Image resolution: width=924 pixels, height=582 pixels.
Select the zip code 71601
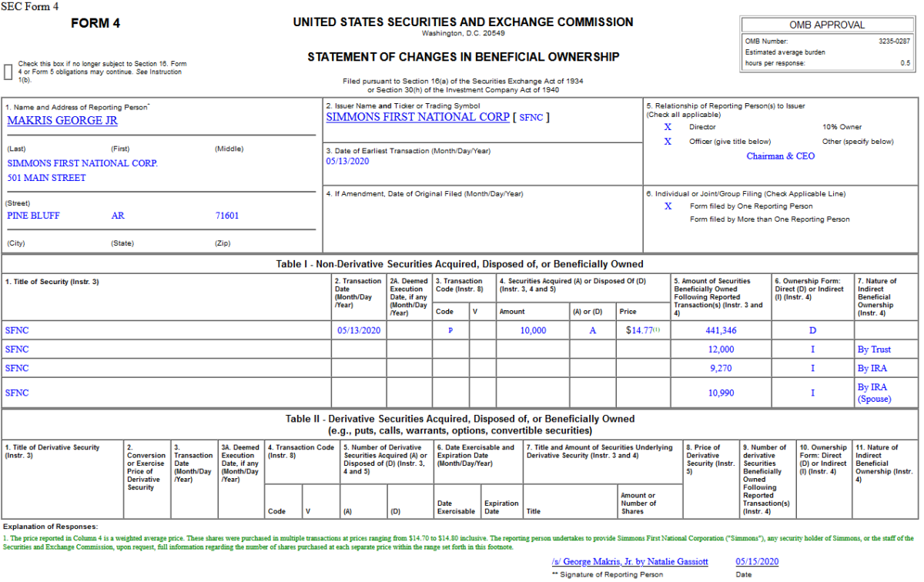pos(227,216)
